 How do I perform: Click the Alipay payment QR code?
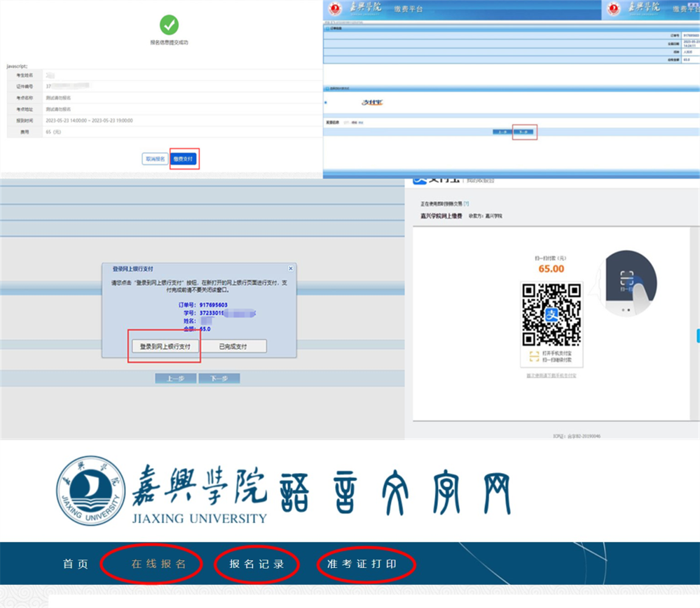click(551, 314)
